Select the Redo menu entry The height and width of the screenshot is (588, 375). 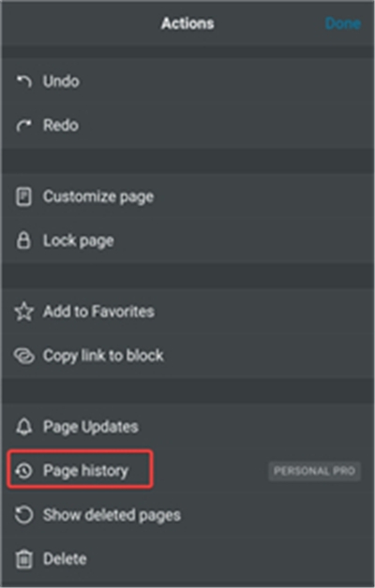(187, 125)
